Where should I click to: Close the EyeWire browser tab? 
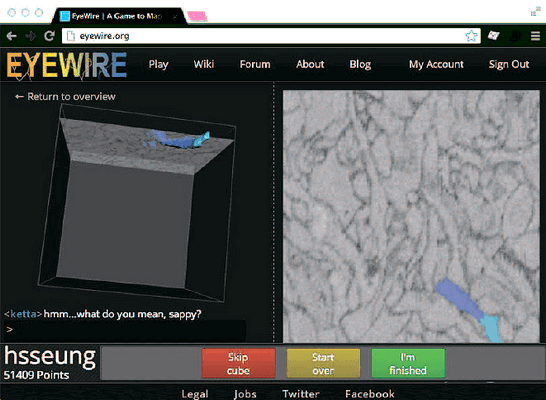[175, 16]
